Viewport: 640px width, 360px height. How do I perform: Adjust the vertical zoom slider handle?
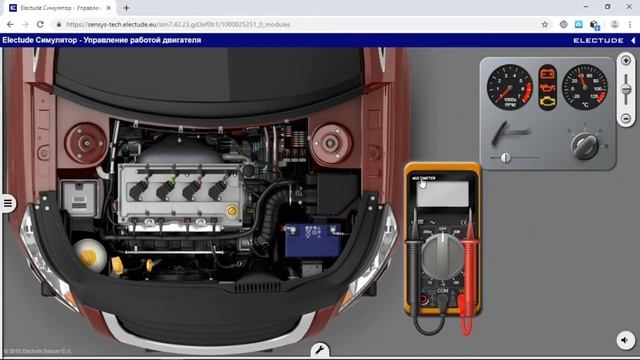point(626,89)
